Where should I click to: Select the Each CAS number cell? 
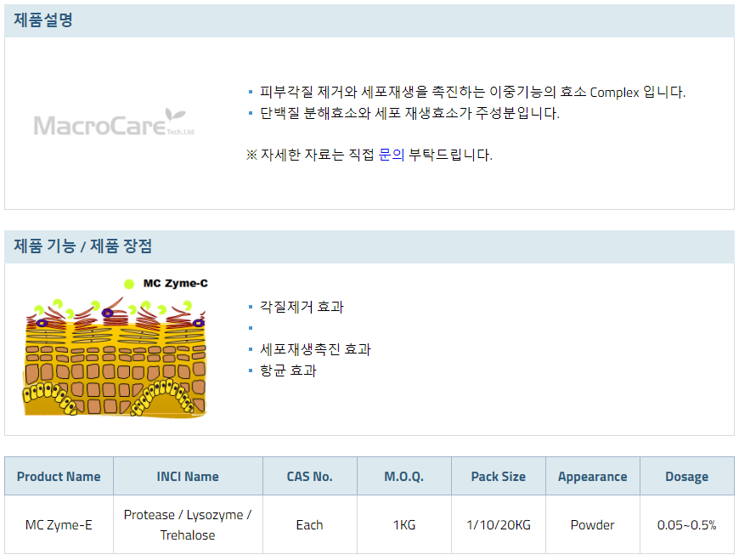[310, 524]
